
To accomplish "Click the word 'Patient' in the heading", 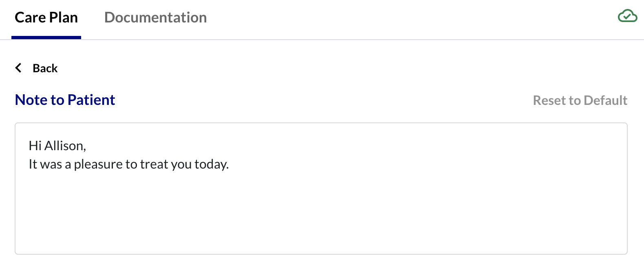I will [x=91, y=100].
